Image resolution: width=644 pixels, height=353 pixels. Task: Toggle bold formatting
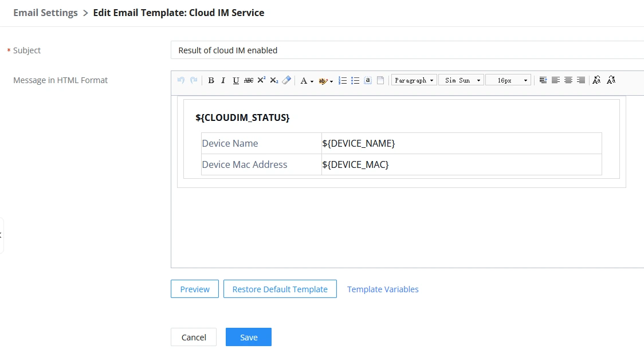coord(211,81)
